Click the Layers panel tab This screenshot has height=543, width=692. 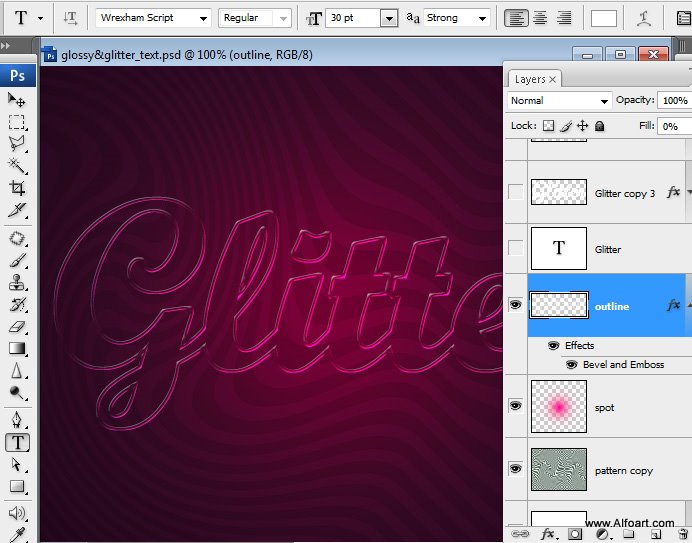pyautogui.click(x=532, y=79)
